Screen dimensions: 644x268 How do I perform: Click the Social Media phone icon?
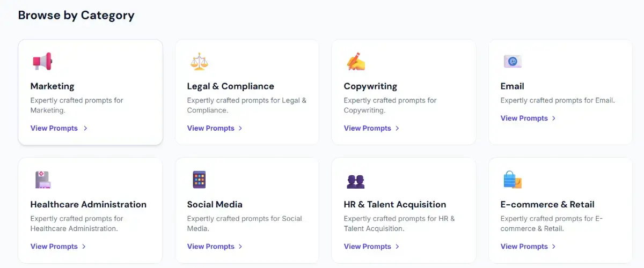[199, 180]
